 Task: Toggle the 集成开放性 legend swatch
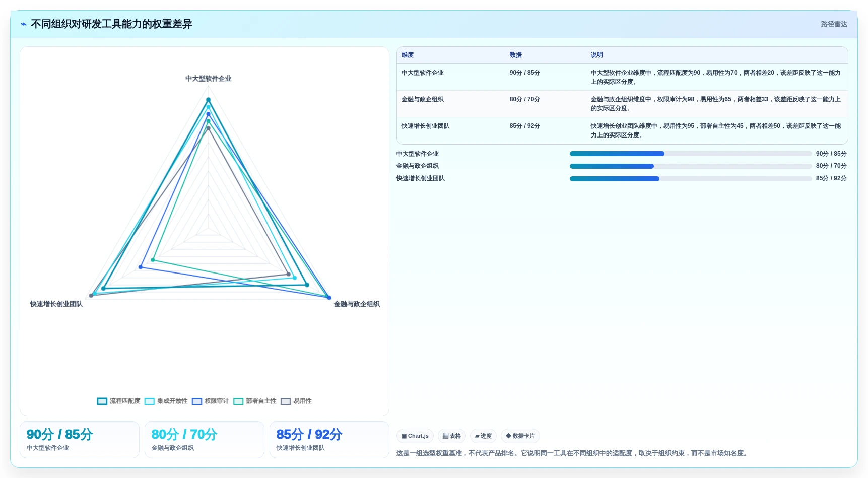pyautogui.click(x=150, y=401)
